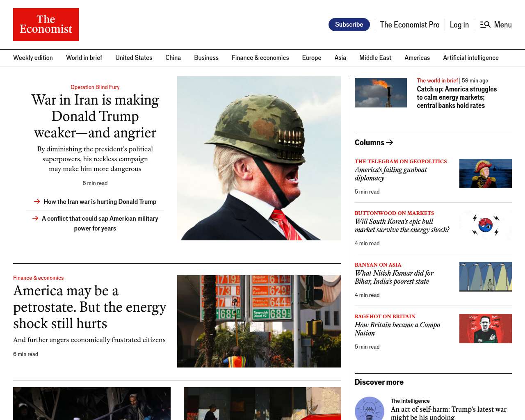Go to the Asia section

[x=340, y=58]
